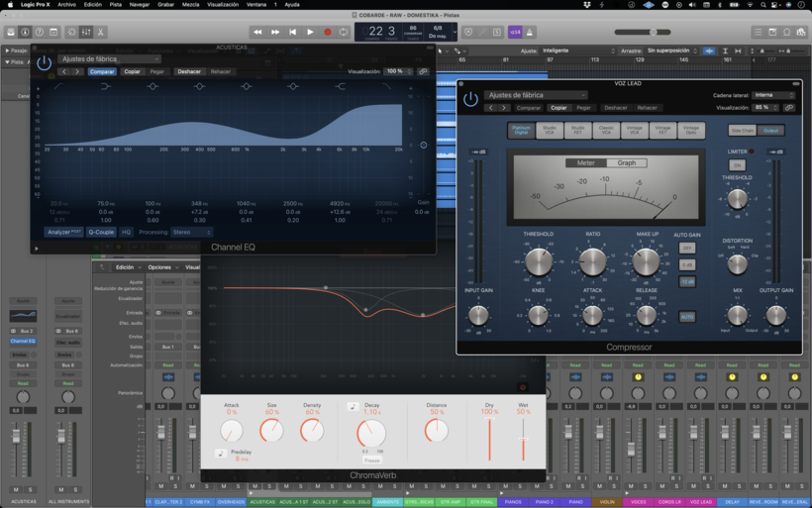The width and height of the screenshot is (812, 508).
Task: Open Channel EQ Visualización 100 % dropdown
Action: pyautogui.click(x=398, y=71)
